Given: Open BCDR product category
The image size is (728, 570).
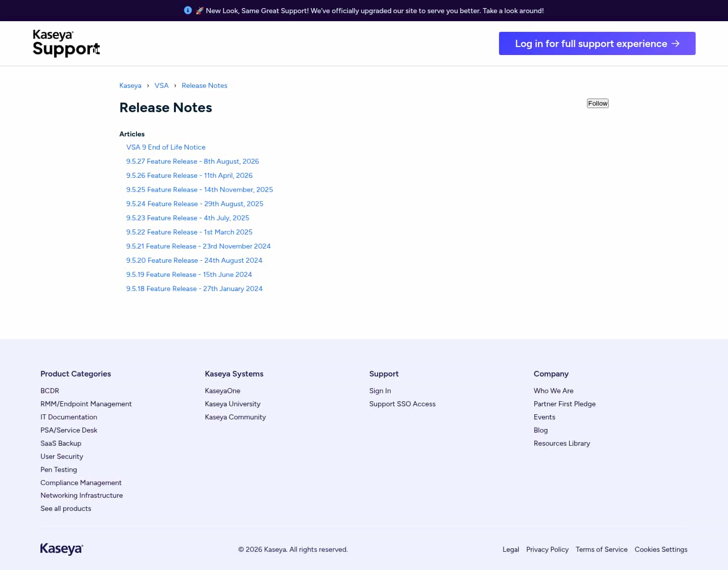Looking at the screenshot, I should tap(50, 391).
